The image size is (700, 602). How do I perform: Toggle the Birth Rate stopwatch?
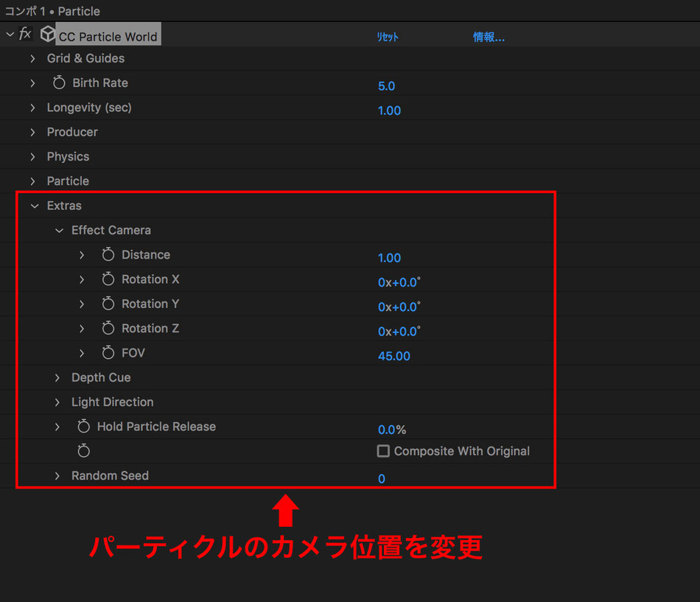point(59,83)
